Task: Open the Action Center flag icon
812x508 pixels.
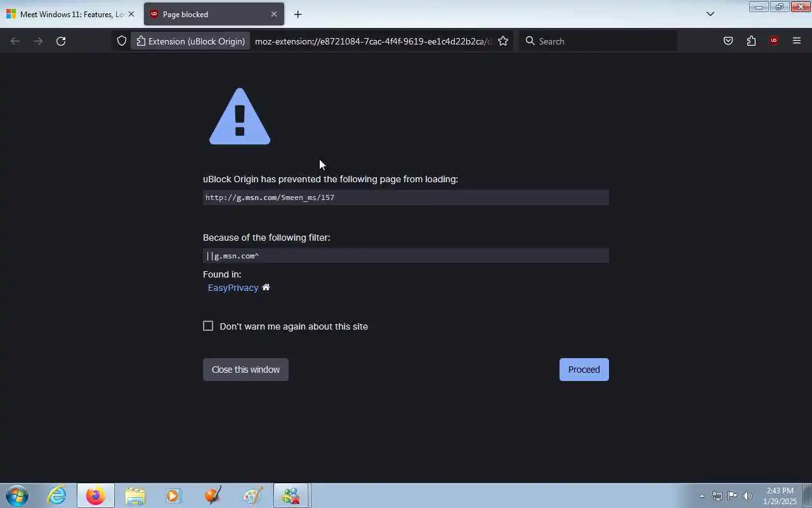Action: [x=732, y=496]
